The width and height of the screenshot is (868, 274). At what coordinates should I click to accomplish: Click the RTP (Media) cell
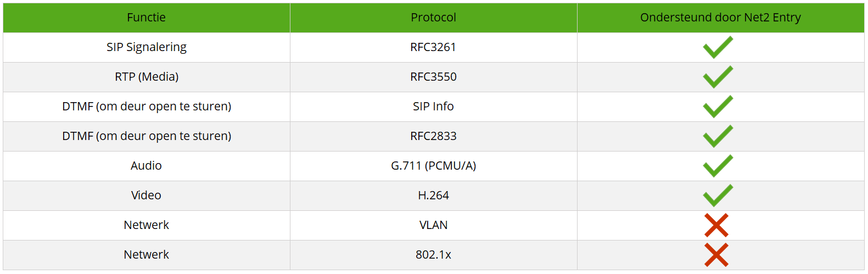tap(146, 77)
